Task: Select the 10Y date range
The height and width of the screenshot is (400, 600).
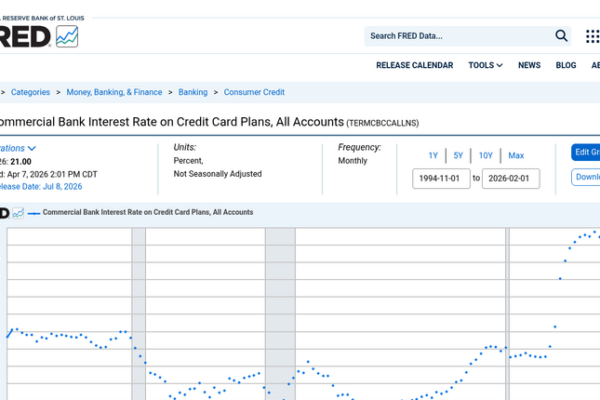Action: (486, 155)
